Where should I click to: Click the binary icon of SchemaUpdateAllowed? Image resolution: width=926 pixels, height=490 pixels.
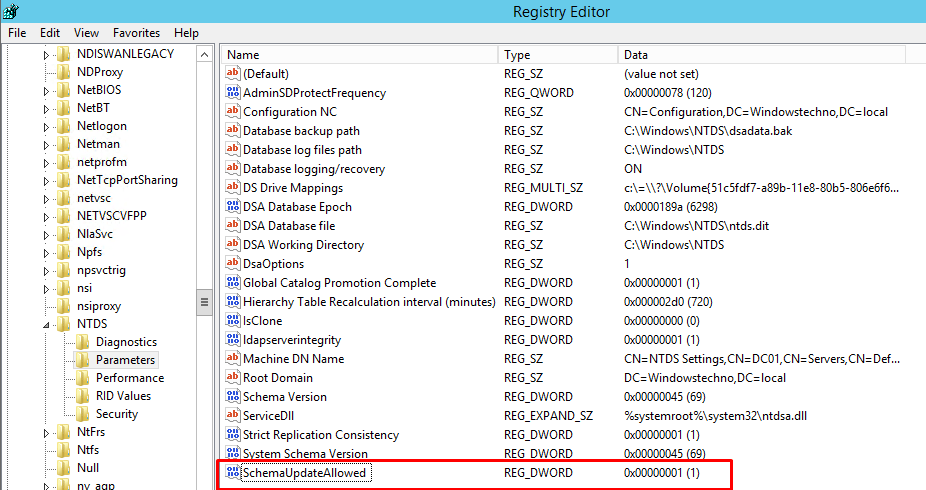click(233, 472)
